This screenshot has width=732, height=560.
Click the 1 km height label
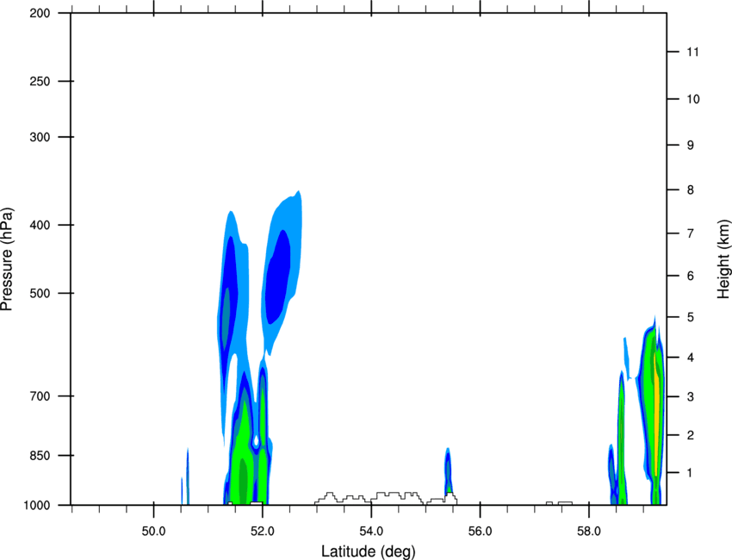690,473
